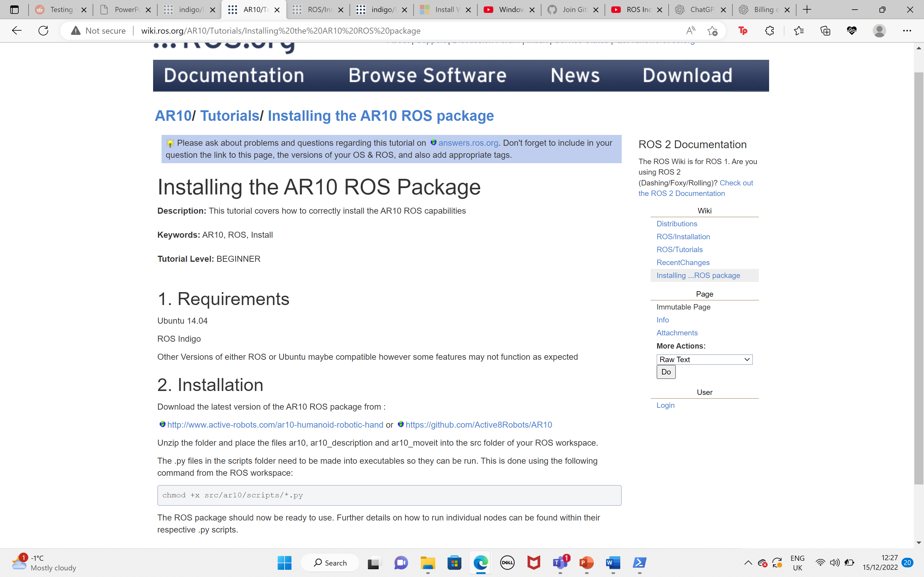Launch Windows Terminal from the taskbar
Viewport: 924px width, 577px height.
pos(639,563)
